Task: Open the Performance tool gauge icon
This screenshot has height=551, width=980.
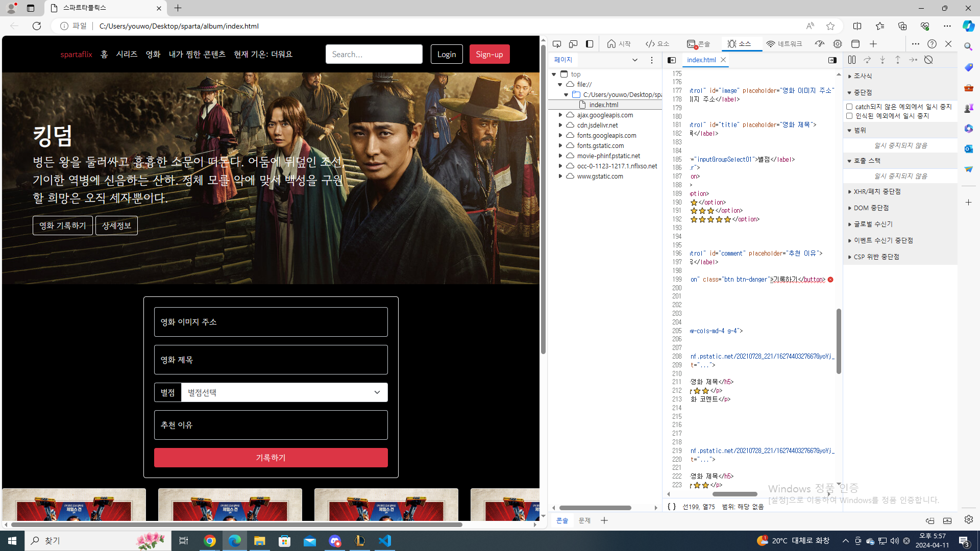Action: pos(820,44)
